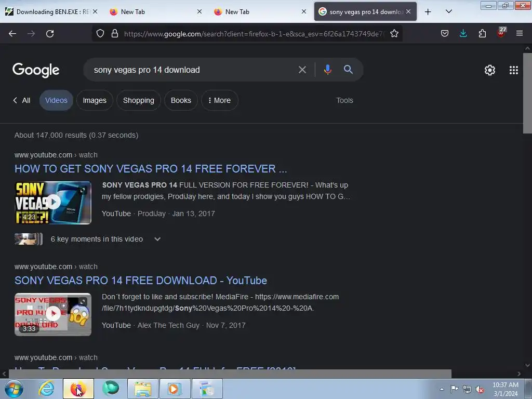Play the Alex The Tech Guy 3:33 thumbnail
532x399 pixels.
pyautogui.click(x=53, y=314)
